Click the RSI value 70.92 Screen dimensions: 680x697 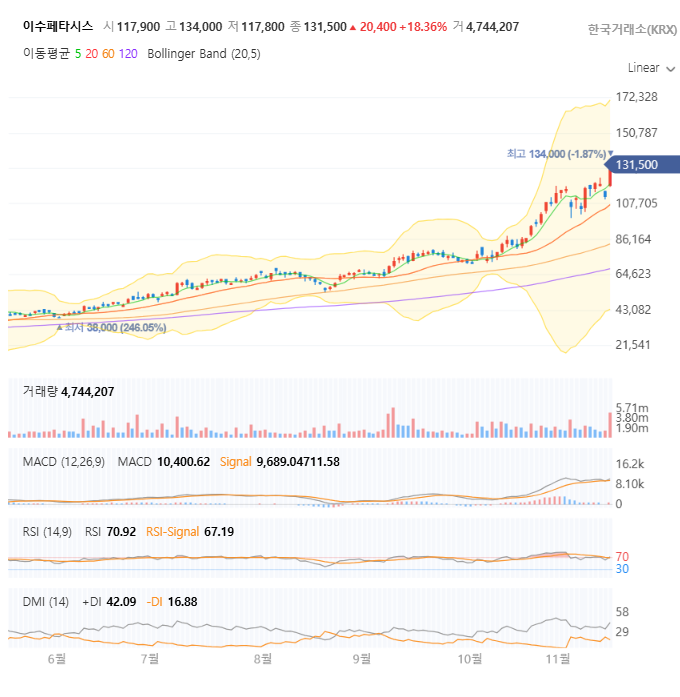[x=121, y=532]
